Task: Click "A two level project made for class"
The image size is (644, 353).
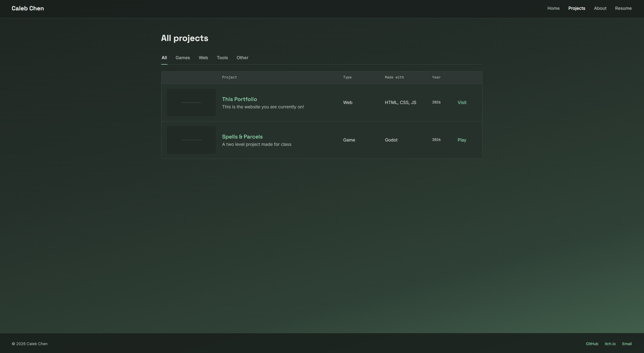Action: 257,144
